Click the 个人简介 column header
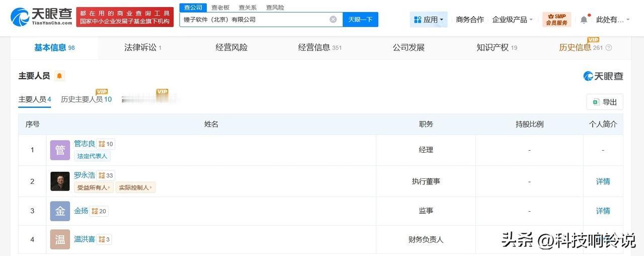 (603, 124)
